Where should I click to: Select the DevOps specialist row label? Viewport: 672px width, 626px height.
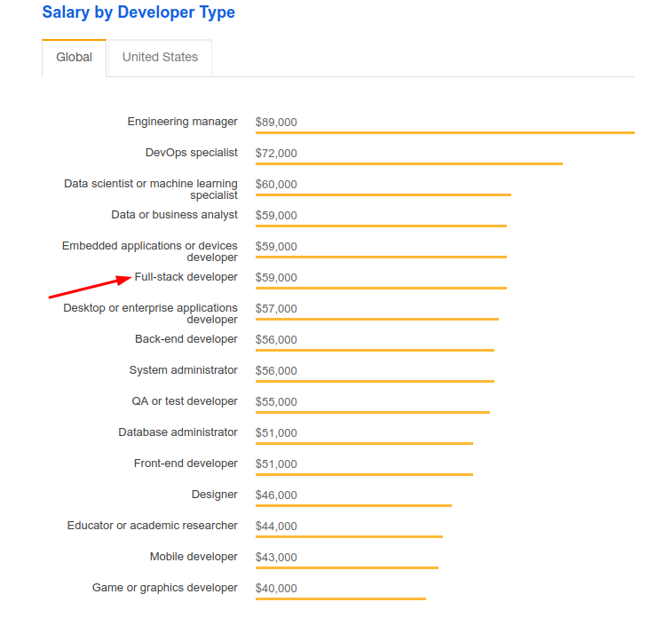click(x=191, y=153)
